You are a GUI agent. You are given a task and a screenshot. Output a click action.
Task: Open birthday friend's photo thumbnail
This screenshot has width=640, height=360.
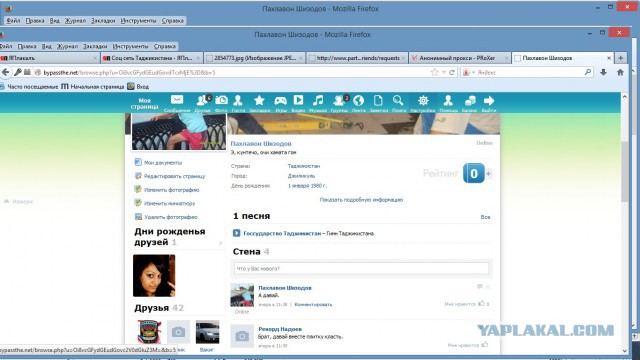coord(154,276)
